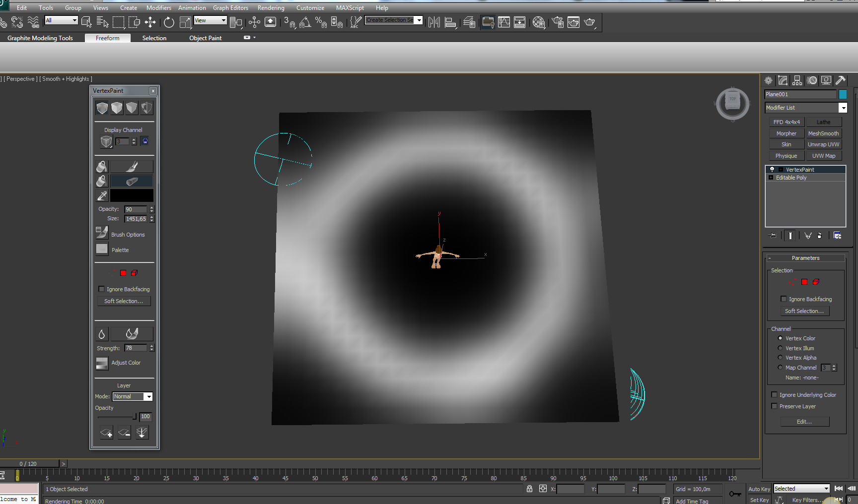Open the Material Editor icon
Image resolution: width=858 pixels, height=504 pixels.
539,22
